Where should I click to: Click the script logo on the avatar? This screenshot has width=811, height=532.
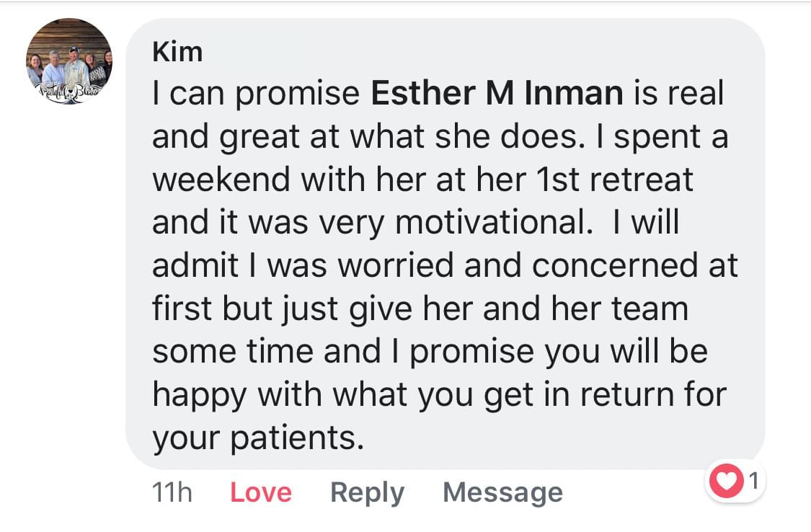point(69,92)
